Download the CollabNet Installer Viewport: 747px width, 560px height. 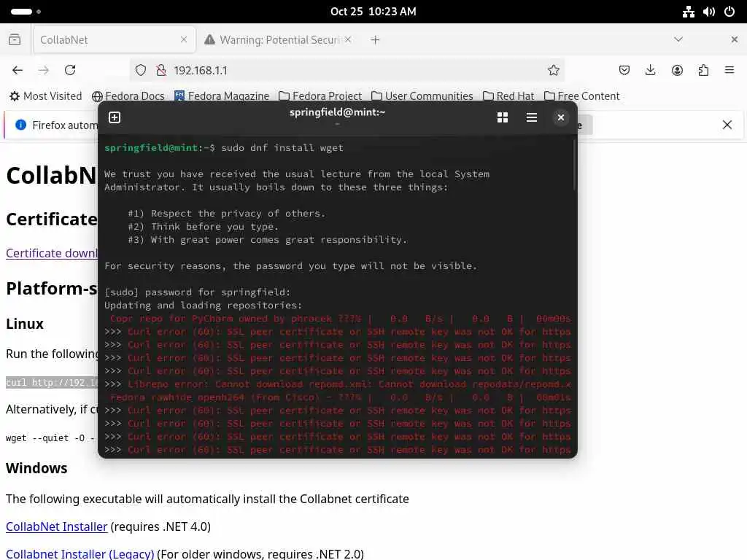57,526
